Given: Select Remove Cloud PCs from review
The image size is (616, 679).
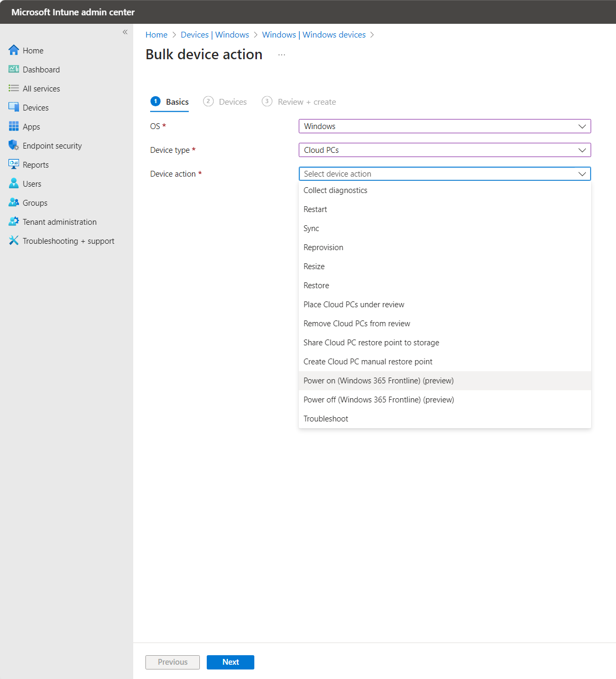Looking at the screenshot, I should point(445,324).
